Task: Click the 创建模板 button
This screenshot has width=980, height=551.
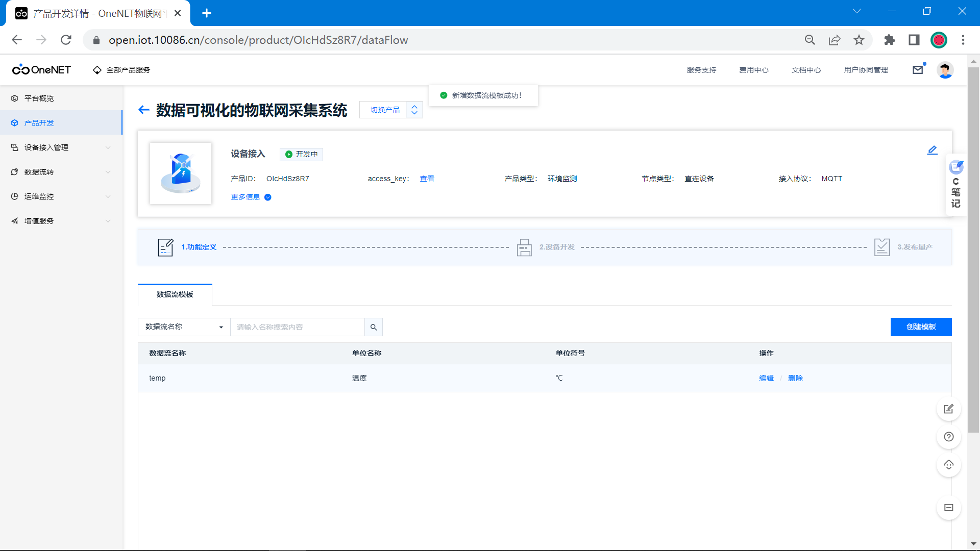Action: point(921,327)
